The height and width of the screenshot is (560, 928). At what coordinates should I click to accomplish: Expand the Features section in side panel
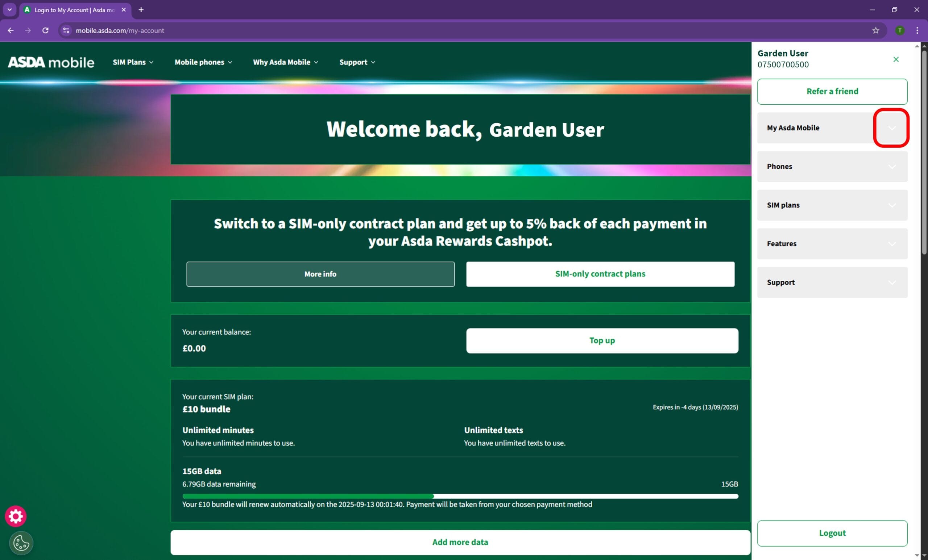point(891,244)
